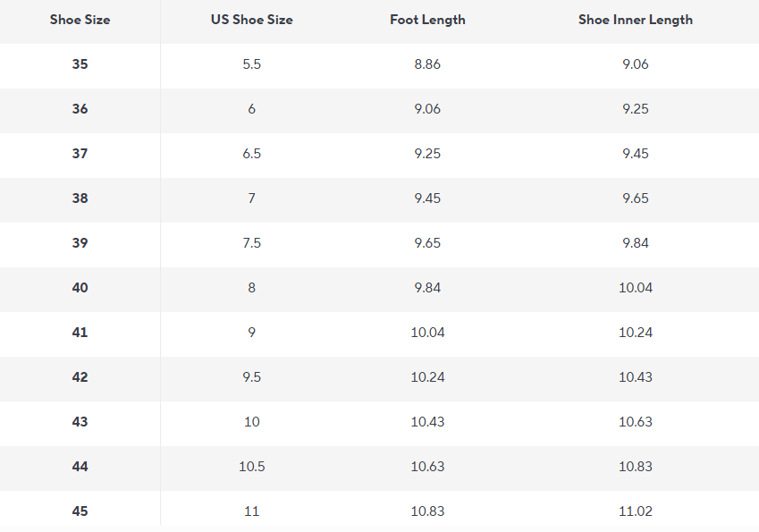Click foot length cell for size 40

pos(427,288)
